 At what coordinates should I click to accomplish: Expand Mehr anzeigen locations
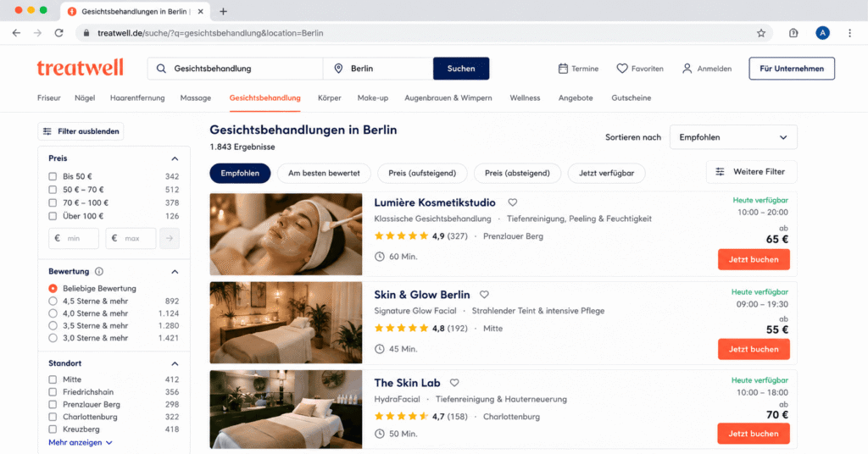click(x=81, y=442)
